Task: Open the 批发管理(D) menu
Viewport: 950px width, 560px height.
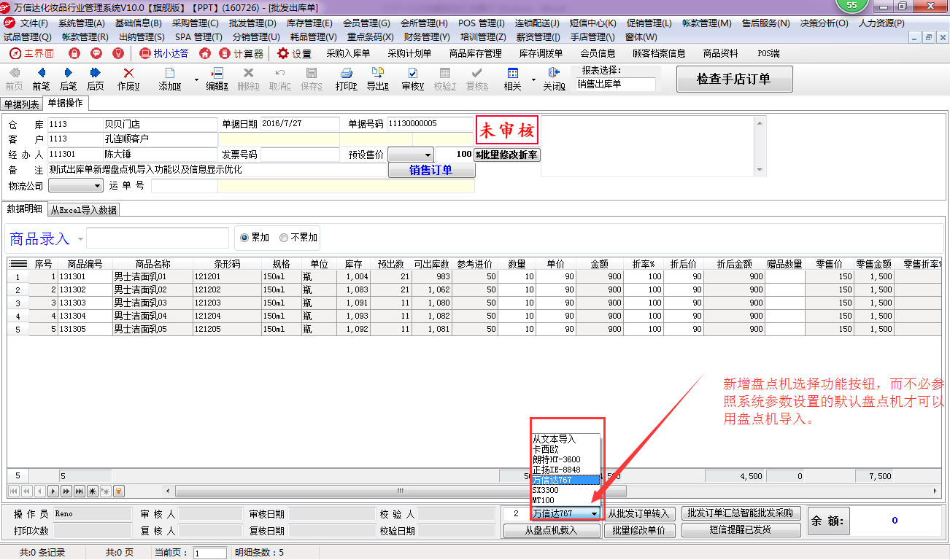Action: pyautogui.click(x=252, y=23)
